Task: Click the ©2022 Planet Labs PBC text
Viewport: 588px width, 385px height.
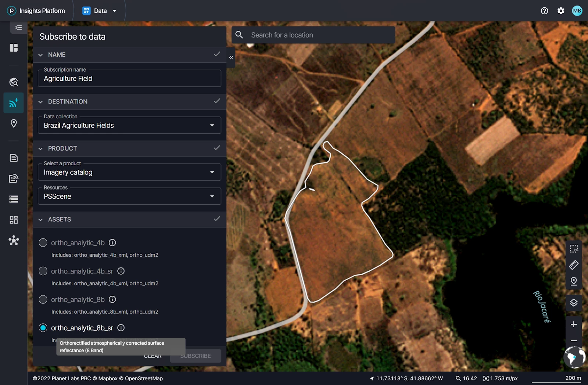Action: coord(62,378)
